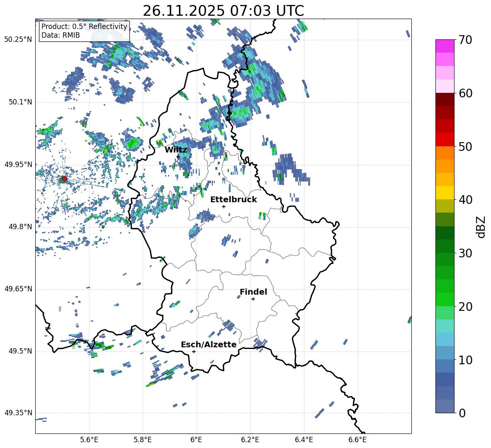Click the 49.65°N latitude label

point(18,289)
